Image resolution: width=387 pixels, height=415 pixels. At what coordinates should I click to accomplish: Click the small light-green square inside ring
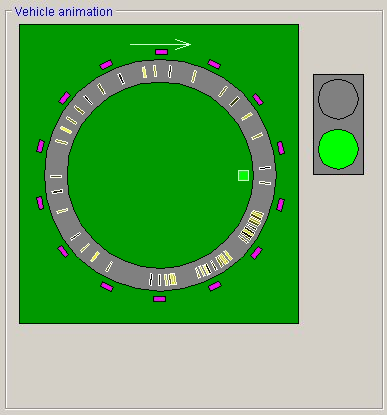click(x=243, y=175)
